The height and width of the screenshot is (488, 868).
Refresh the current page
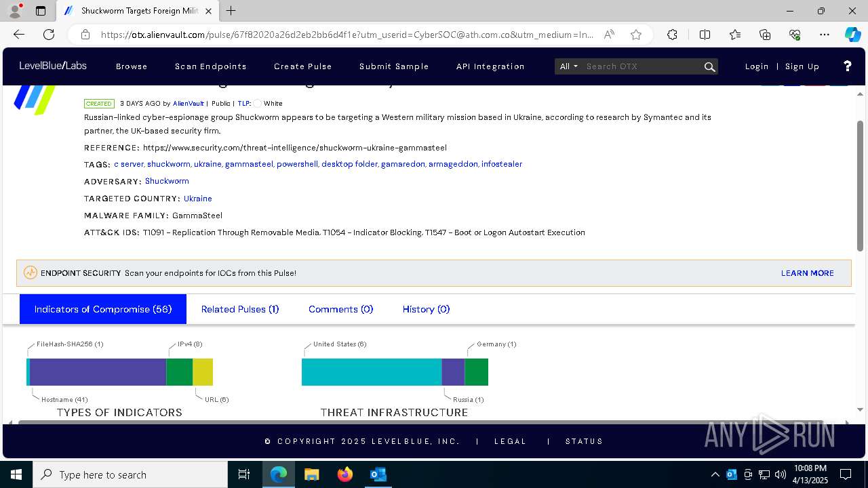49,35
